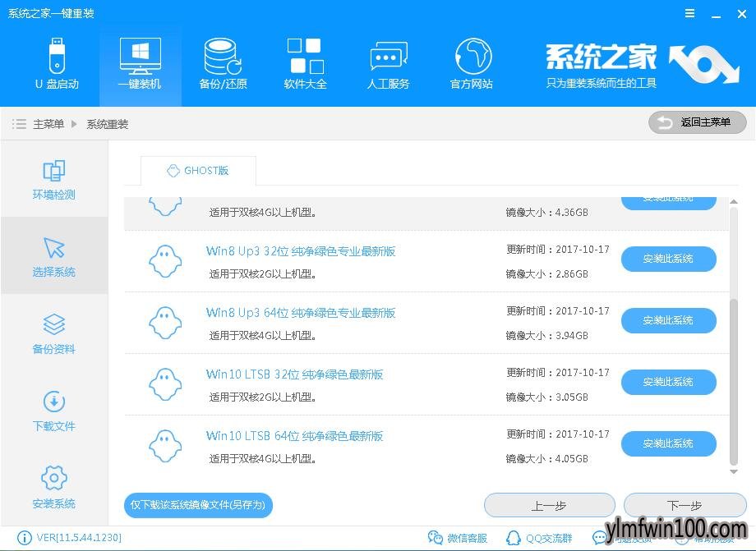The height and width of the screenshot is (551, 756).
Task: Click 系统重装 breadcrumb item
Action: [108, 124]
